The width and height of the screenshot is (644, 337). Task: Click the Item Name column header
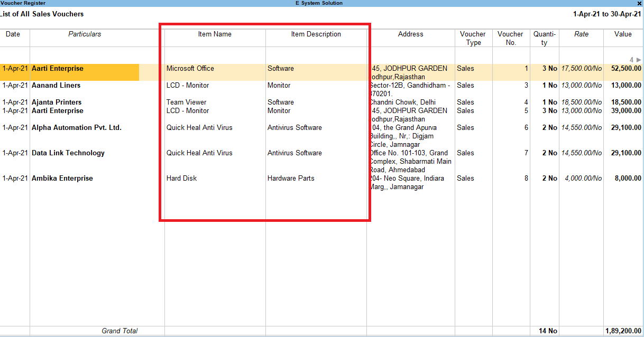pyautogui.click(x=215, y=34)
